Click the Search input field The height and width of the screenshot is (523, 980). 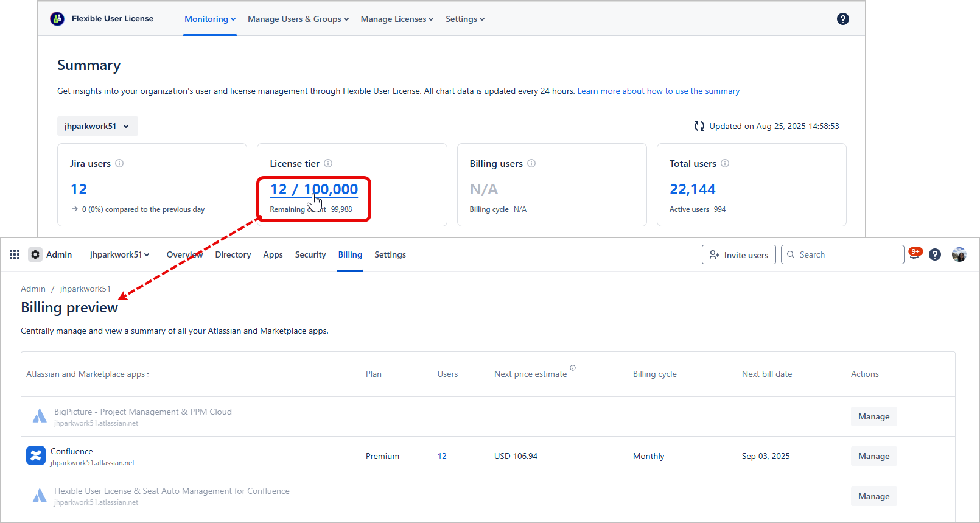coord(846,254)
